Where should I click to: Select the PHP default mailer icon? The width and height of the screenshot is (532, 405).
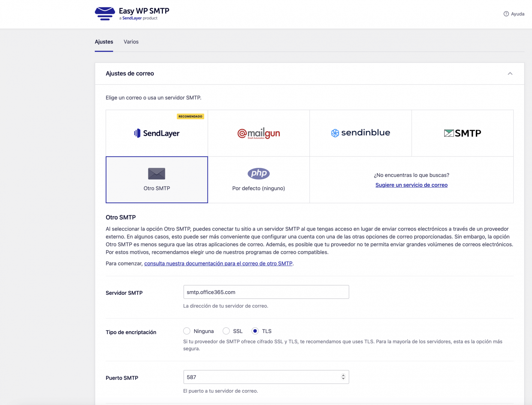(259, 173)
